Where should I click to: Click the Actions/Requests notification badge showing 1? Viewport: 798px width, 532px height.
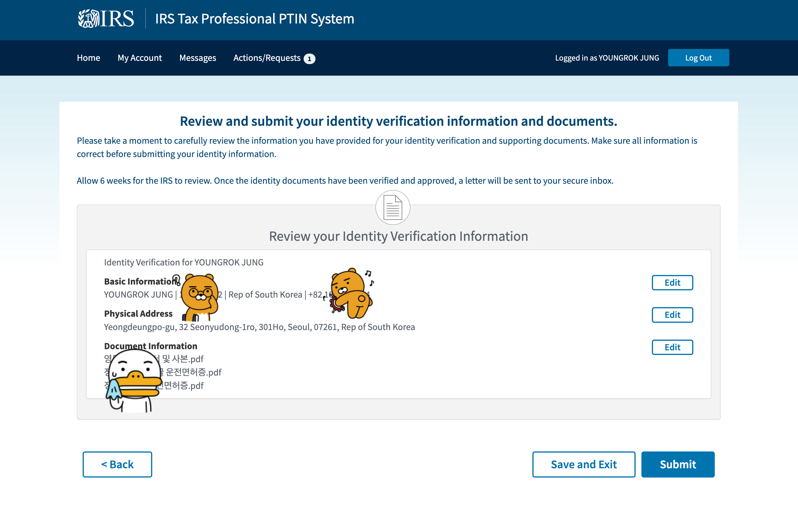(309, 59)
